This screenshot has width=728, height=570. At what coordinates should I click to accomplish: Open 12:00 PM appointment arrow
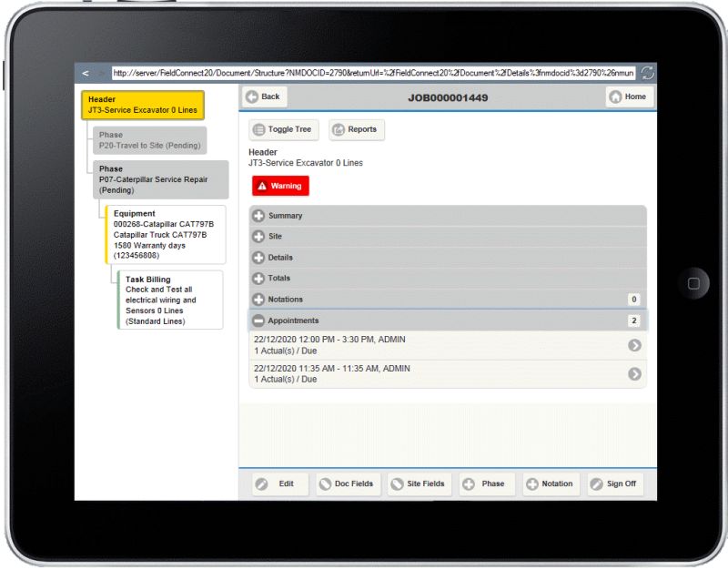click(634, 345)
